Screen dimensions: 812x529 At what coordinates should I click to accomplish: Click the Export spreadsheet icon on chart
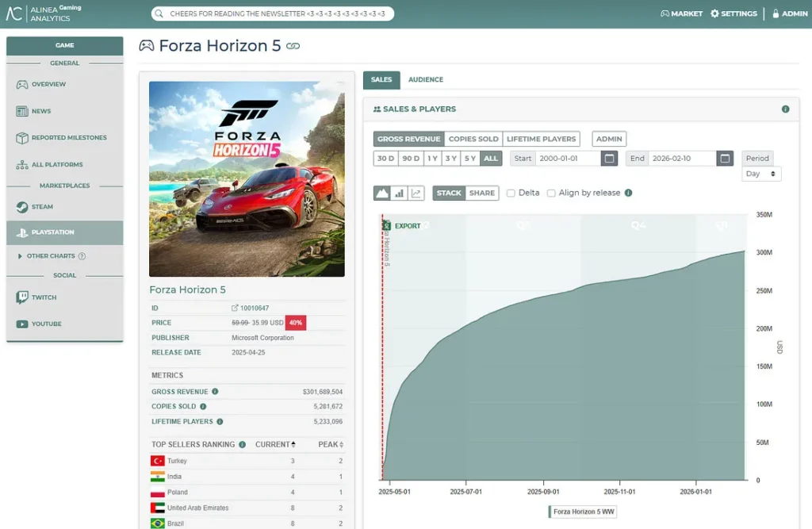point(386,226)
